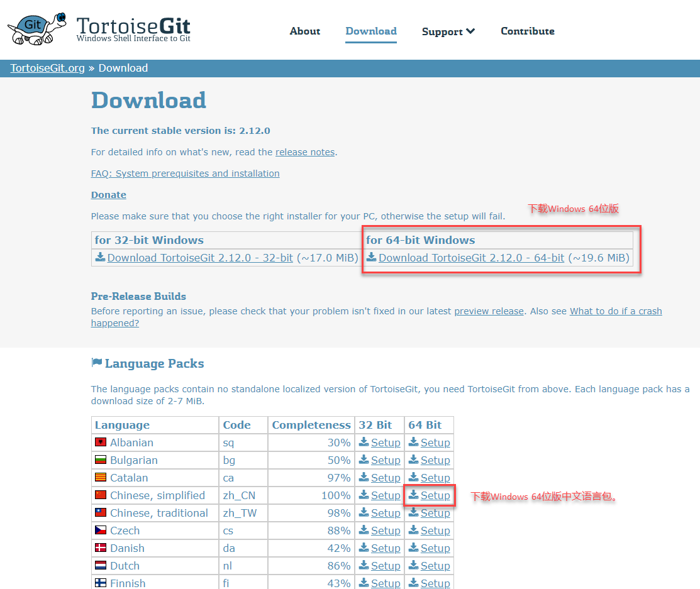Click the 'for 32-bit Windows' heading

pyautogui.click(x=149, y=240)
